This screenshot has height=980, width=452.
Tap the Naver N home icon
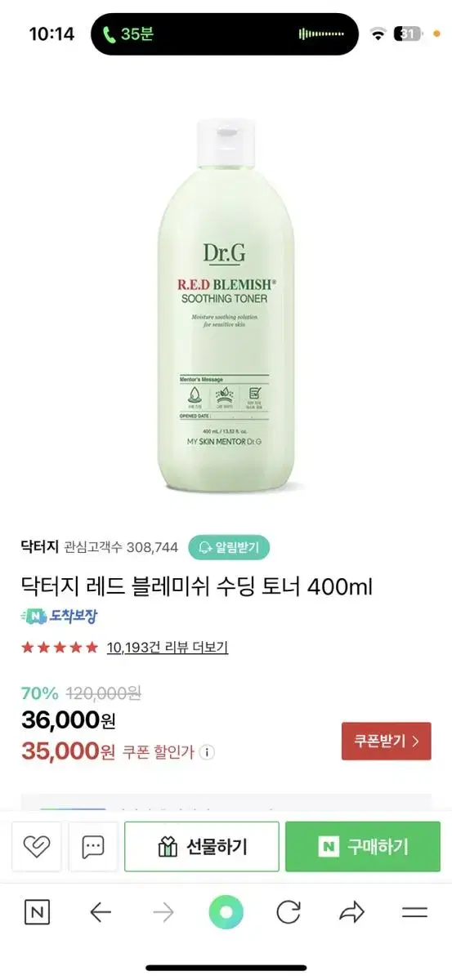pos(37,912)
